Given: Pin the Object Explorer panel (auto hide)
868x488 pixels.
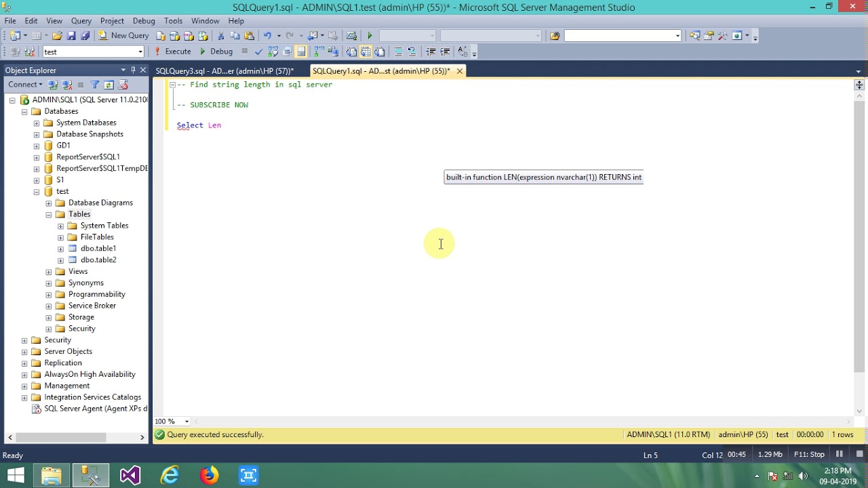Looking at the screenshot, I should pos(133,70).
